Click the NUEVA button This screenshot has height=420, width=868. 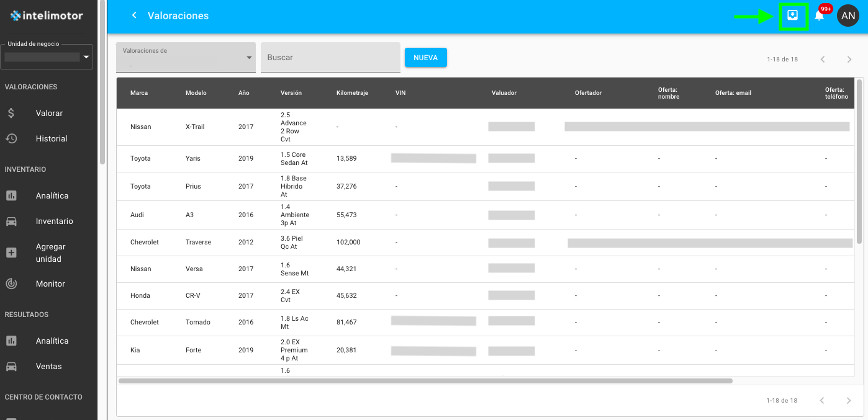(x=426, y=57)
